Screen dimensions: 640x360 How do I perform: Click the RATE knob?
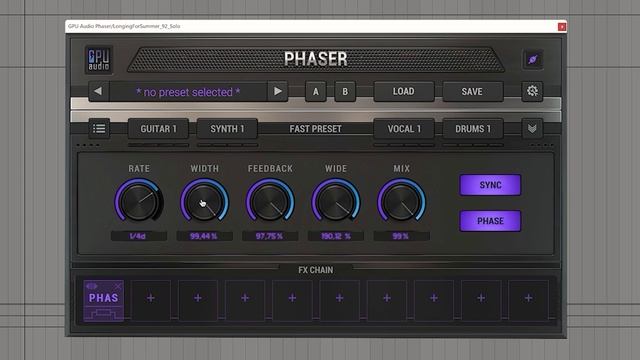139,202
